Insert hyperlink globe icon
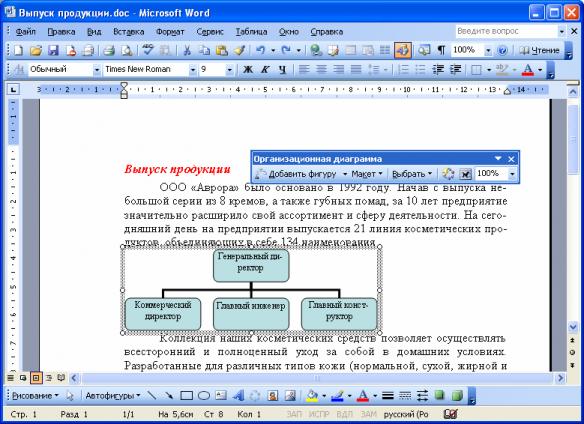This screenshot has width=584, height=424. 316,50
